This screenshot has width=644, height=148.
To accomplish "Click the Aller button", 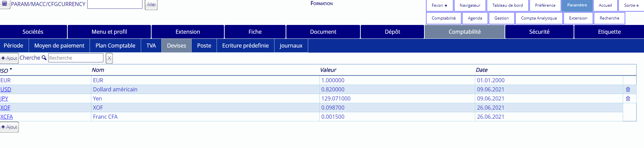I will click(151, 5).
